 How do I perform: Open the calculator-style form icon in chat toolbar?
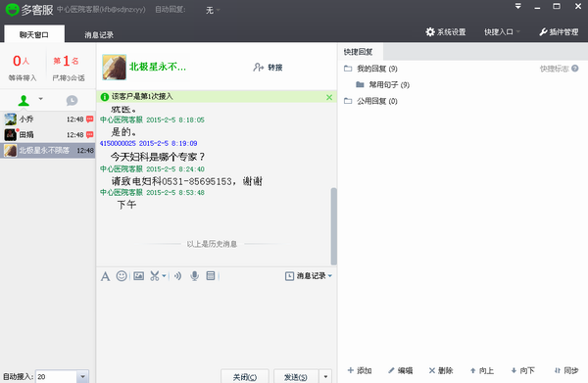click(x=211, y=276)
